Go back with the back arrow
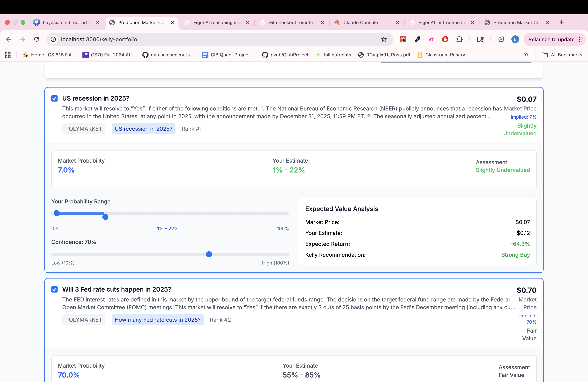This screenshot has height=382, width=588. click(x=9, y=39)
